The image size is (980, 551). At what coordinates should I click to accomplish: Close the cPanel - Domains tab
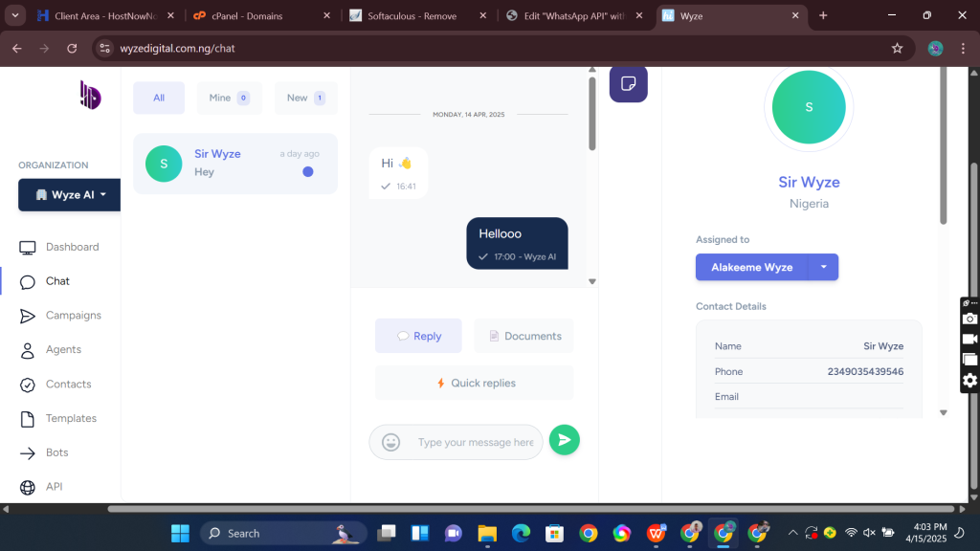point(327,15)
